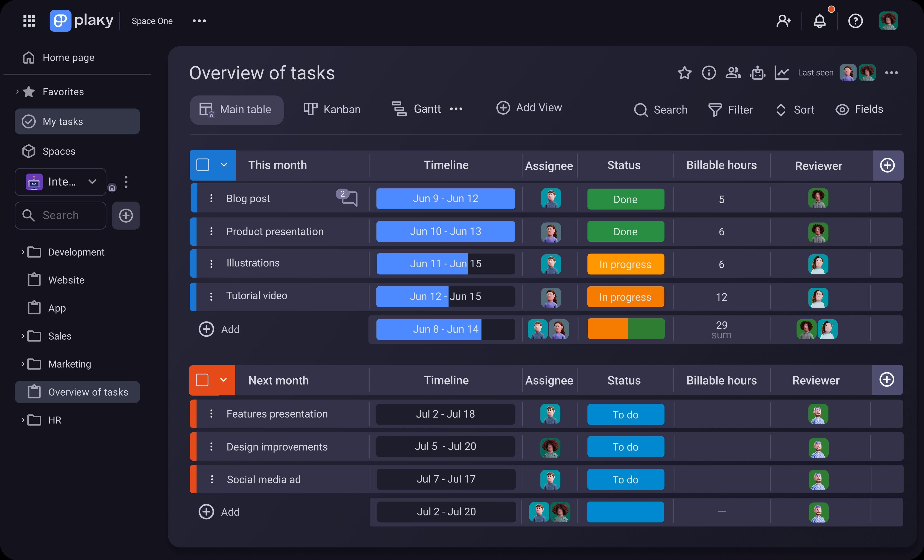The image size is (924, 560).
Task: Open Space One more options dots
Action: tap(199, 21)
